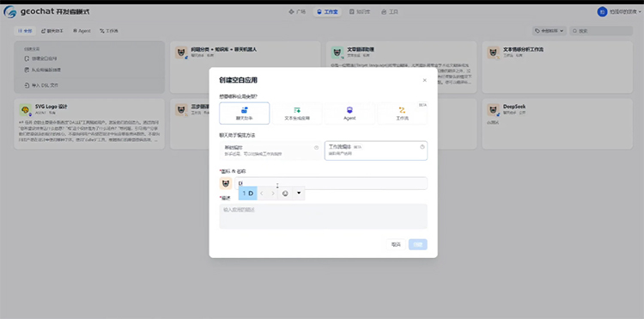Screen dimensions: 644x319
Task: Switch to the Agent filter tab
Action: click(82, 31)
